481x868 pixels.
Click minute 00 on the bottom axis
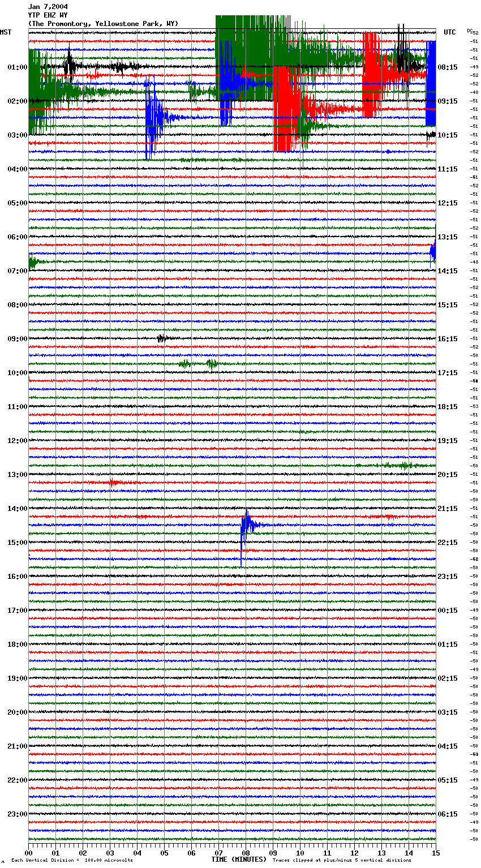[28, 853]
